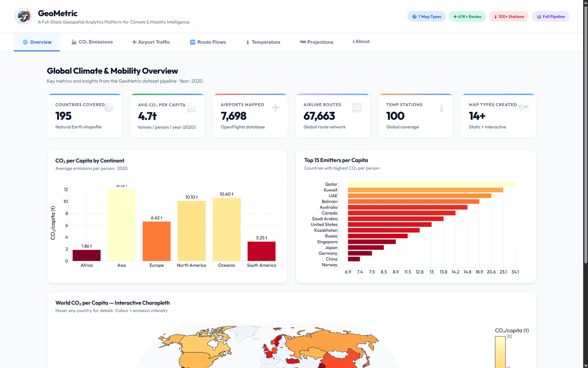Click the globe icon in Countries Covered card
This screenshot has height=368, width=588.
(x=109, y=108)
